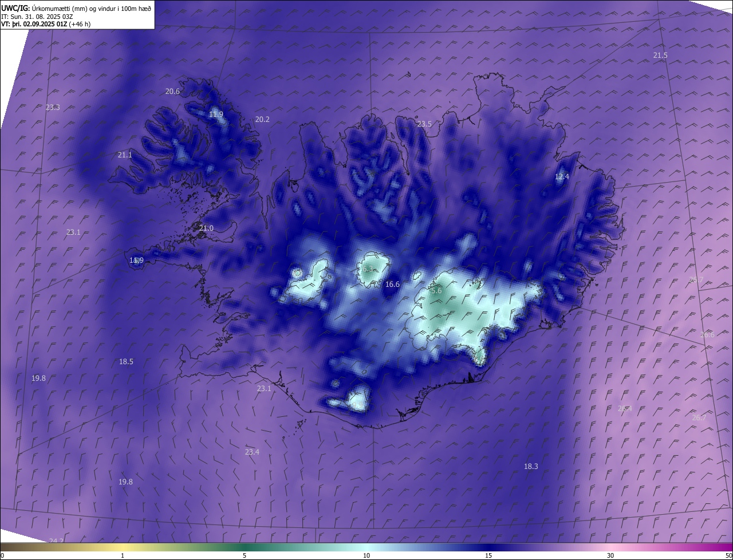
Task: Click the 18.5 value on the map
Action: point(126,361)
